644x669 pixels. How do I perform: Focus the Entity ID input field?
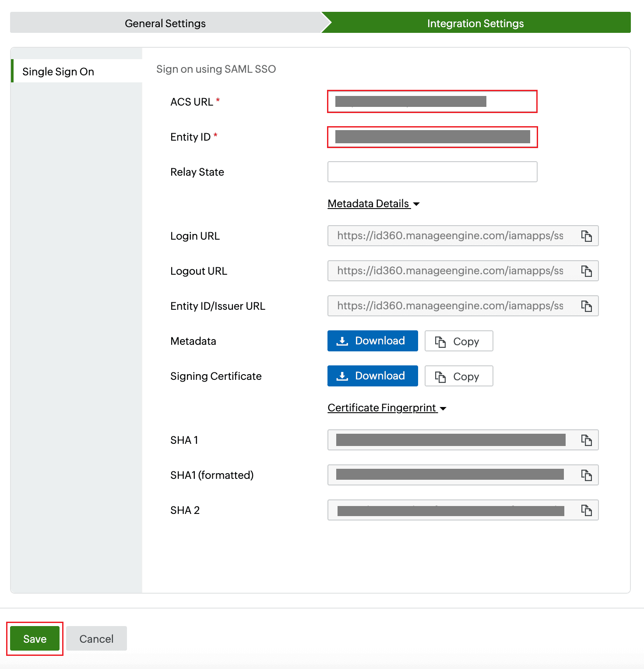[x=432, y=137]
